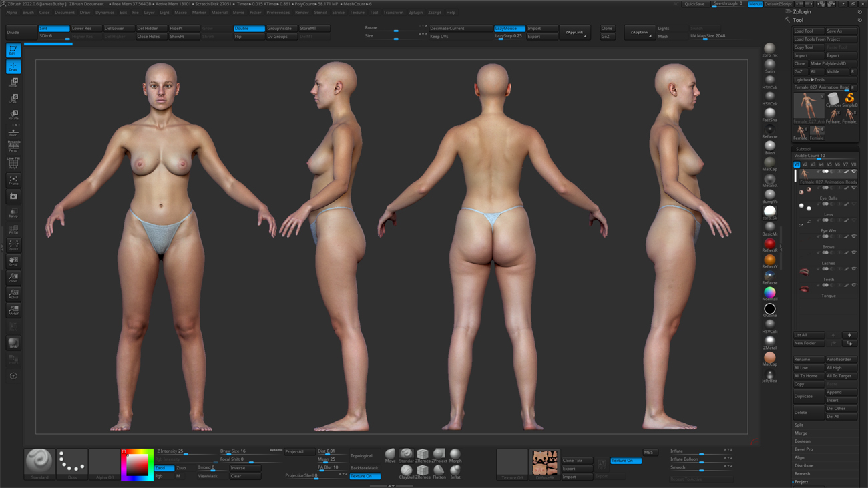This screenshot has height=488, width=868.
Task: Toggle BackfaceMask option
Action: click(365, 468)
